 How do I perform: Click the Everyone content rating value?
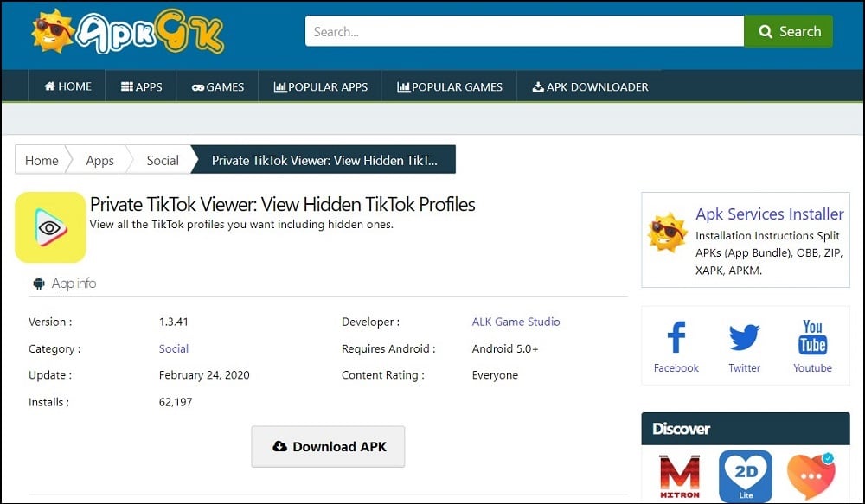[495, 375]
